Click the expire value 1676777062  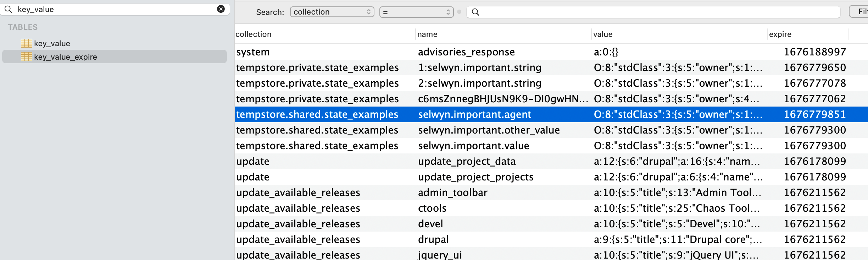815,99
